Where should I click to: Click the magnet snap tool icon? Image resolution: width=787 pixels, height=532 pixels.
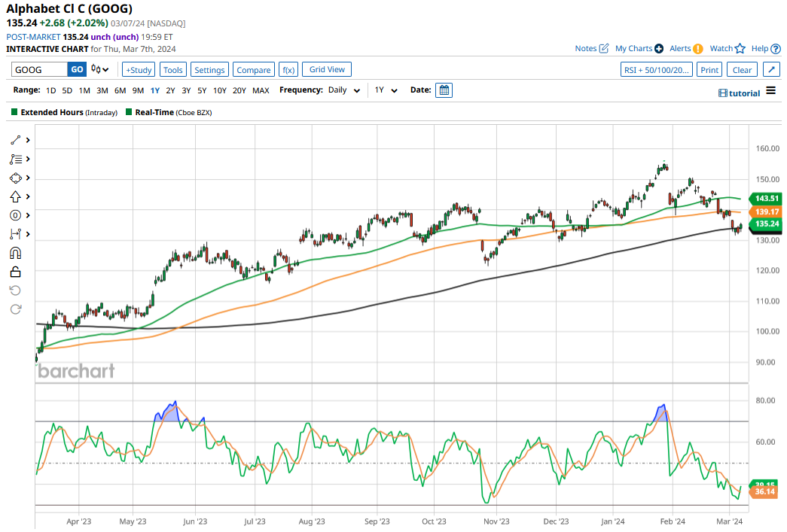16,253
